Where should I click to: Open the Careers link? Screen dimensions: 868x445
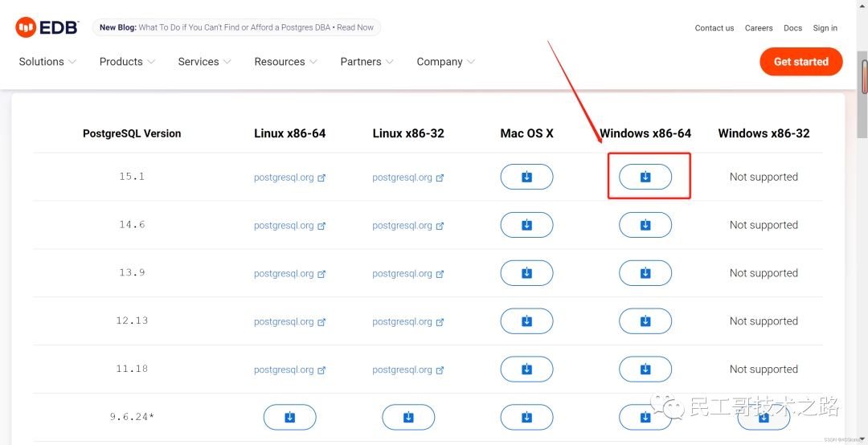pyautogui.click(x=759, y=27)
